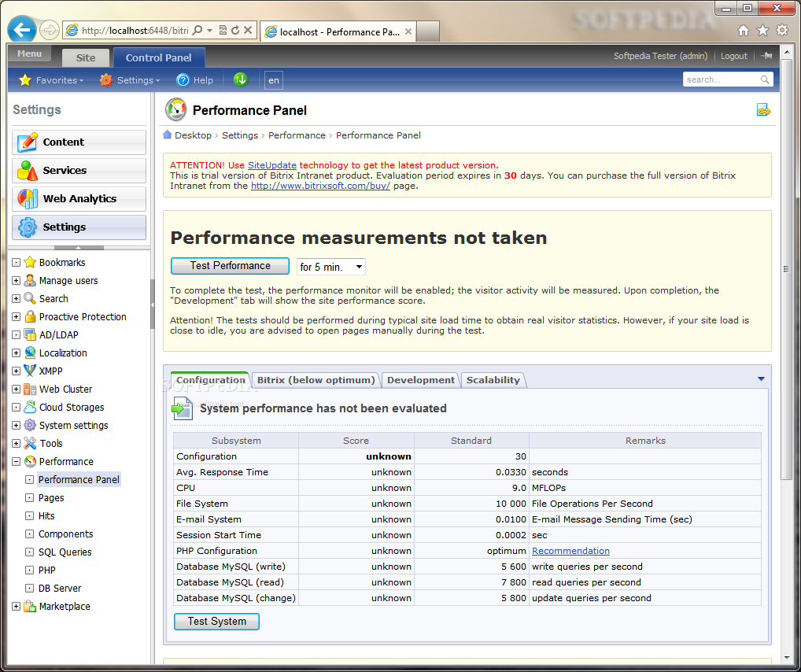This screenshot has width=801, height=672.
Task: Click the 'en' language button
Action: tap(274, 80)
